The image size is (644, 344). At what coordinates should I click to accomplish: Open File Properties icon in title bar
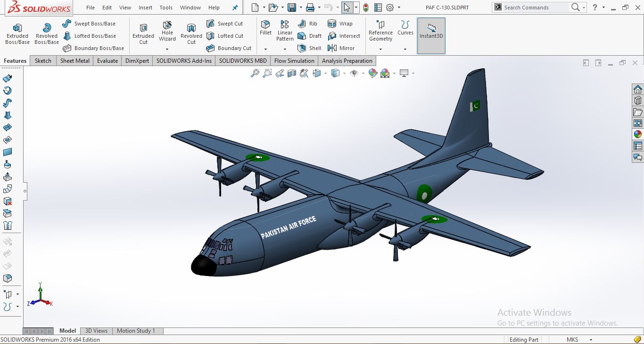point(378,8)
